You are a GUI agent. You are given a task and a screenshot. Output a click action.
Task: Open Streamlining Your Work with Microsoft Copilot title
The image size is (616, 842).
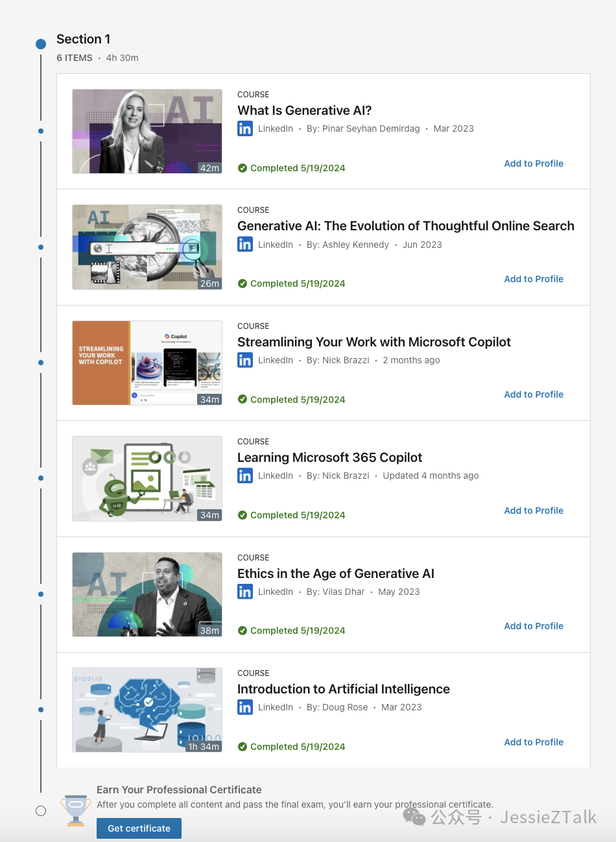tap(374, 342)
